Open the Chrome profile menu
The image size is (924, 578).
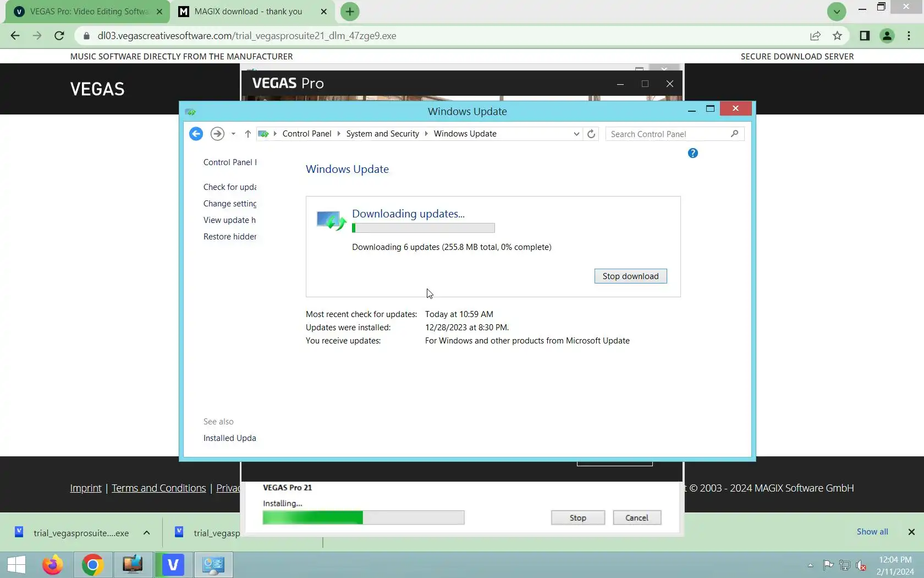[x=887, y=36]
